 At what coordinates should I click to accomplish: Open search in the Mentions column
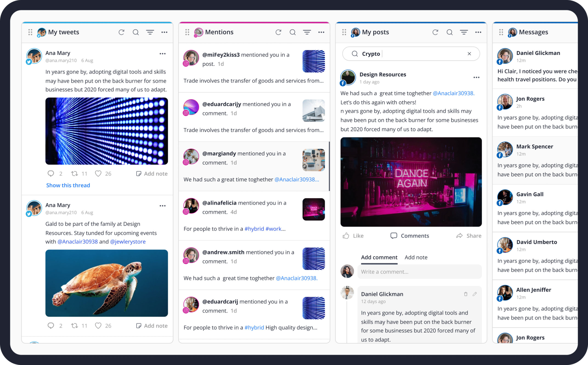pos(293,32)
